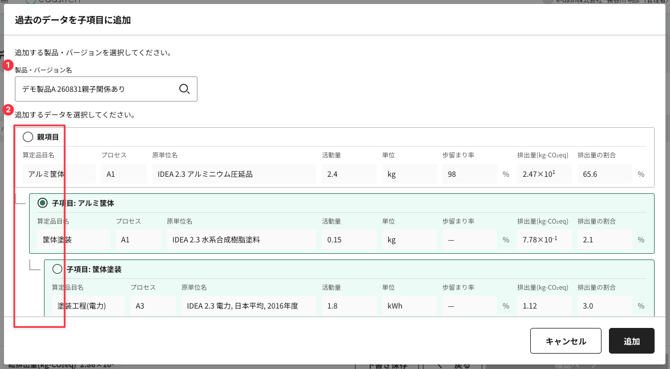Click the yield rate value 98
670x369 pixels.
point(469,174)
